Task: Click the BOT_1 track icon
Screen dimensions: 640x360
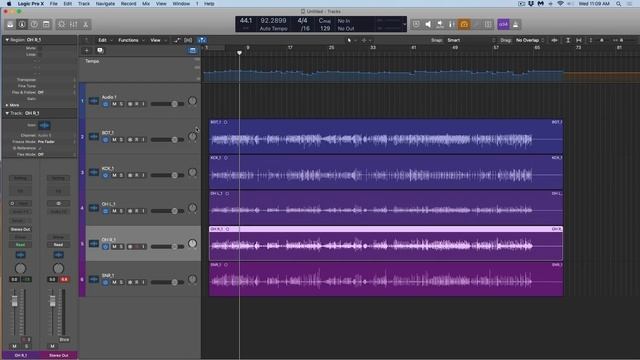Action: point(94,136)
